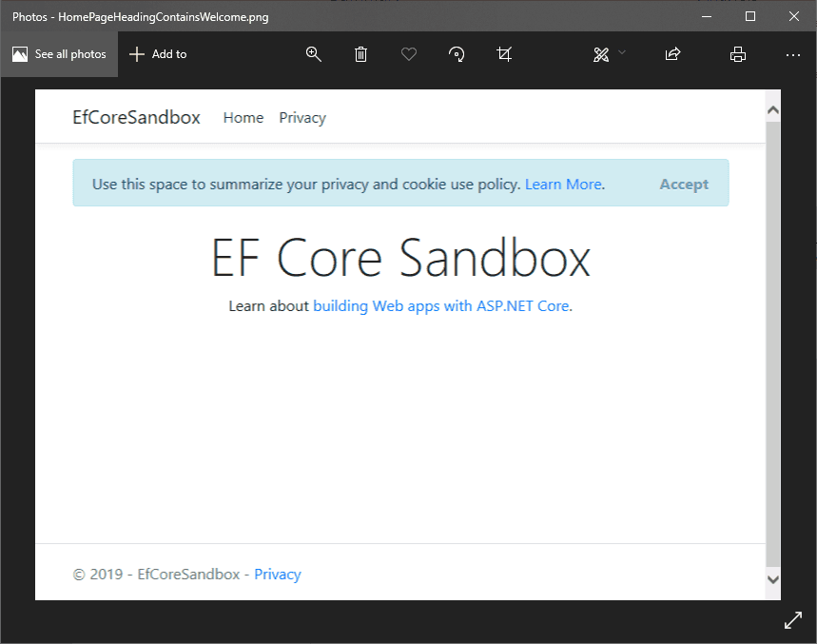Delete the photo with trash icon
This screenshot has width=817, height=644.
pyautogui.click(x=360, y=54)
